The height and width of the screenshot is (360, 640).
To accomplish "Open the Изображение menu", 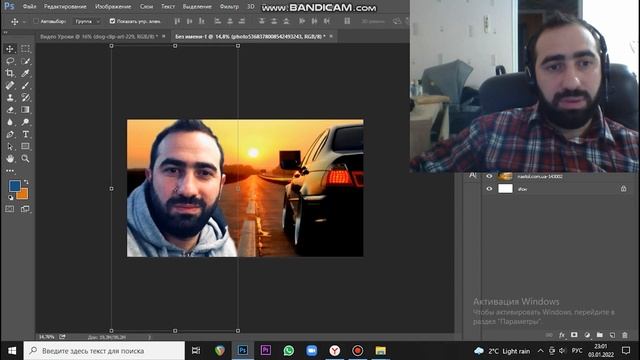I will tap(113, 7).
